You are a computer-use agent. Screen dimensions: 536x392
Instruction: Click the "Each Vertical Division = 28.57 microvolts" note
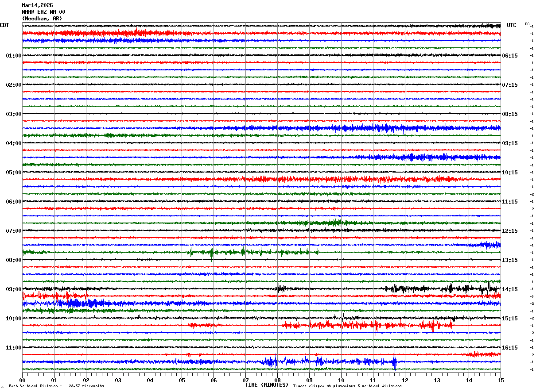click(56, 386)
